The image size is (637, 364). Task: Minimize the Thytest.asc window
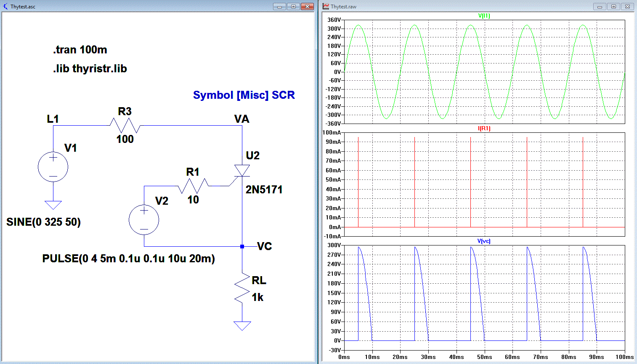pyautogui.click(x=279, y=6)
